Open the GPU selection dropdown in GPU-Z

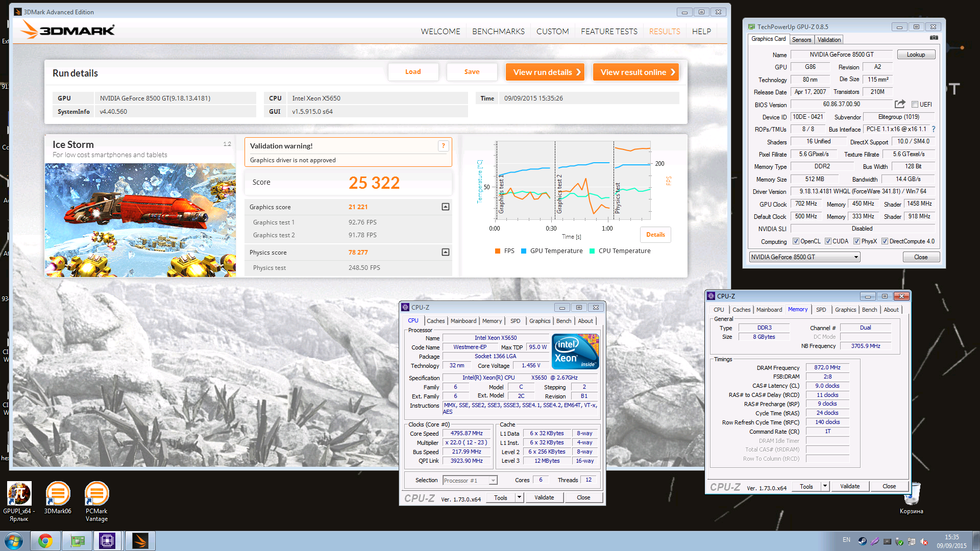pos(804,257)
